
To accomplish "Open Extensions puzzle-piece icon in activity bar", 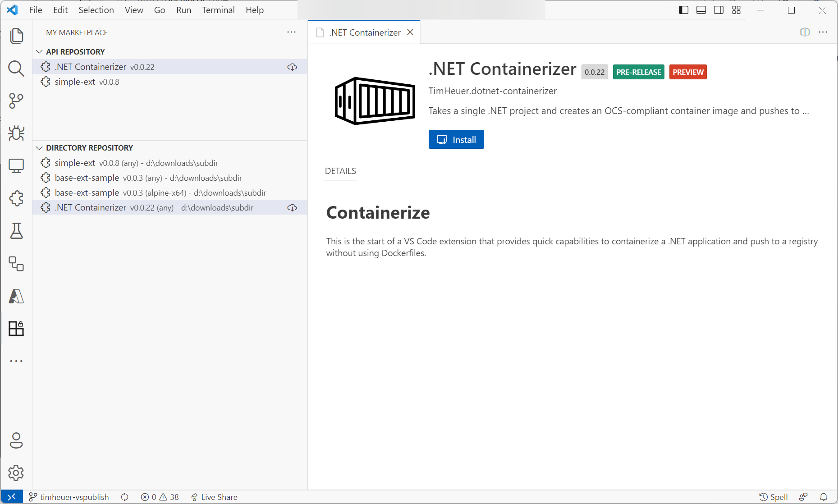I will (16, 198).
